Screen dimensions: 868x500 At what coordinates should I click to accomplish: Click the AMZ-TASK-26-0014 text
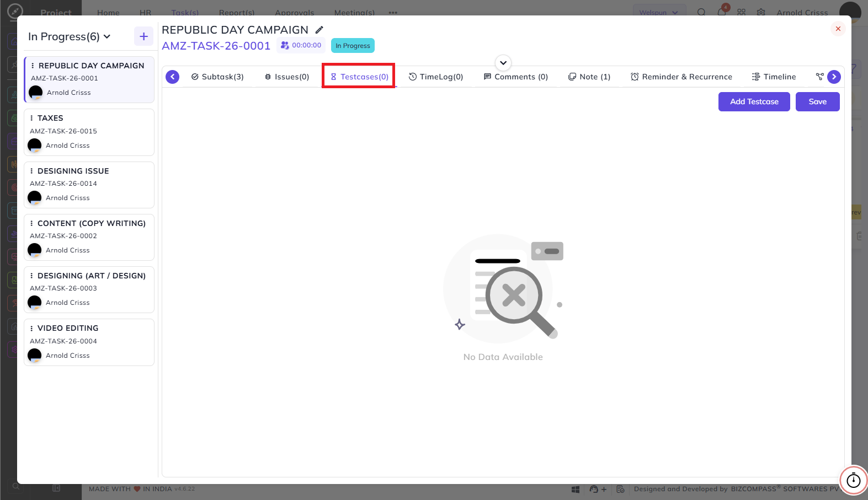63,184
